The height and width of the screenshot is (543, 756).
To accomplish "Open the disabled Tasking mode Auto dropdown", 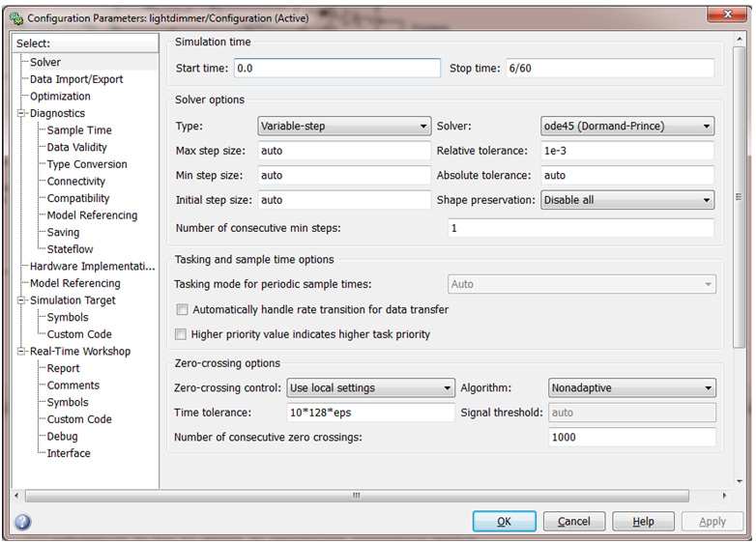I will point(581,284).
